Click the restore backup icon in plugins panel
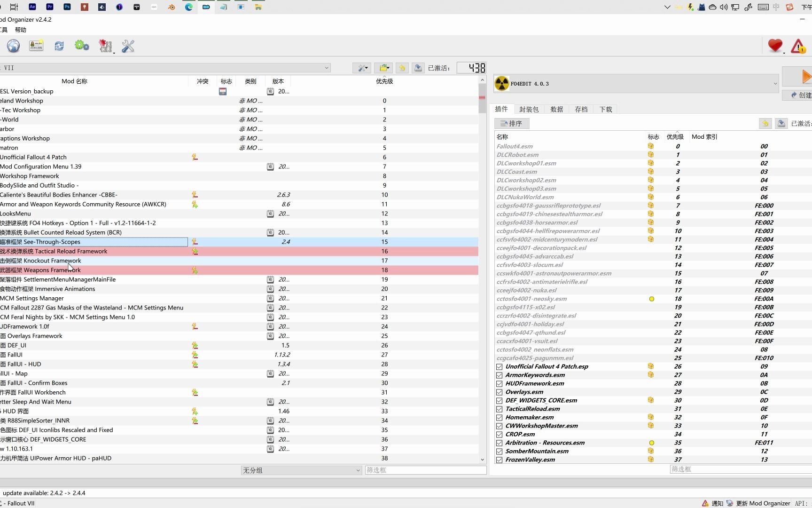812x508 pixels. [765, 123]
